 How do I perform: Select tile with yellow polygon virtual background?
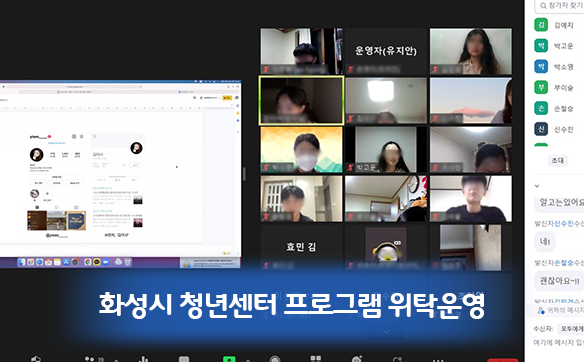[x=301, y=150]
